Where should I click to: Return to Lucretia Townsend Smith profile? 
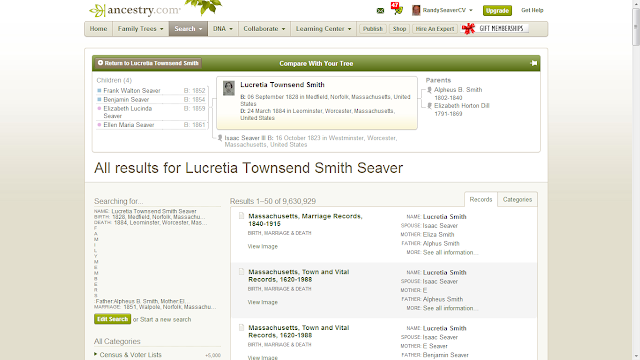pos(148,63)
